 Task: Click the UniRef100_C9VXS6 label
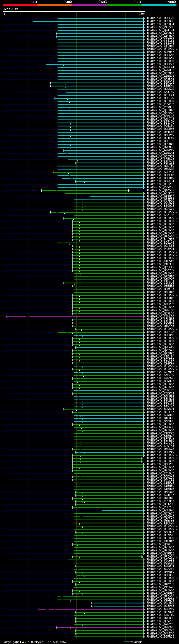(x=161, y=187)
